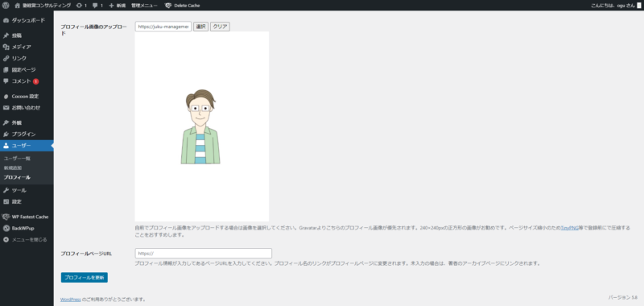Click the 投稿 pushpin icon
This screenshot has width=644, height=306.
pyautogui.click(x=6, y=35)
